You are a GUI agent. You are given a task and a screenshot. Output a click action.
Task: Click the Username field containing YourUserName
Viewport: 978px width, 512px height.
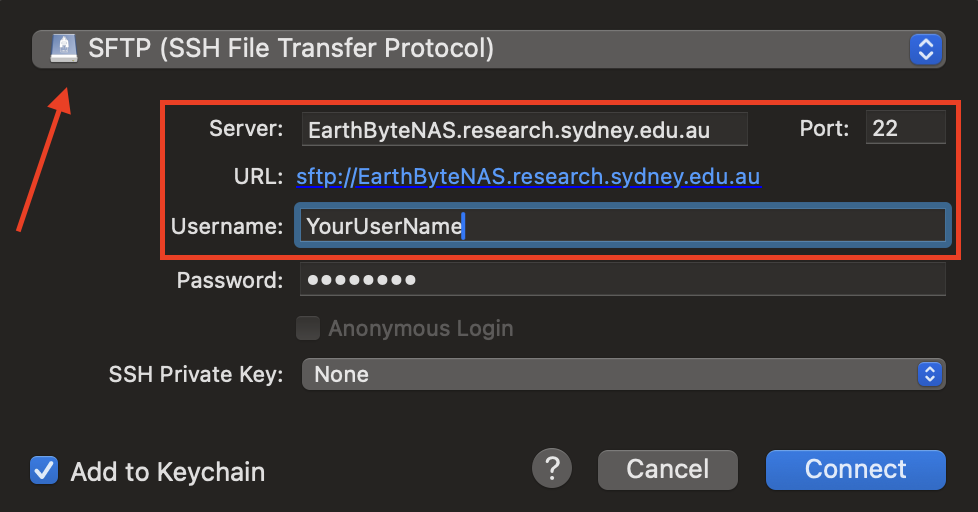coord(620,226)
